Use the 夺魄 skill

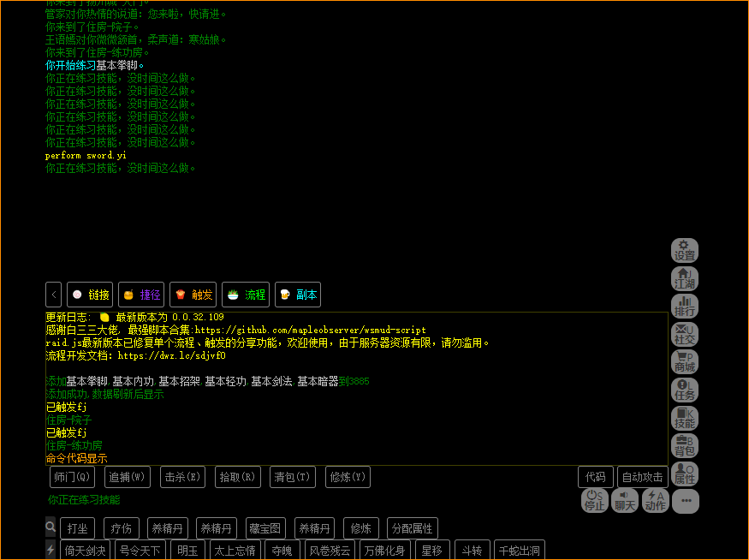pos(282,551)
